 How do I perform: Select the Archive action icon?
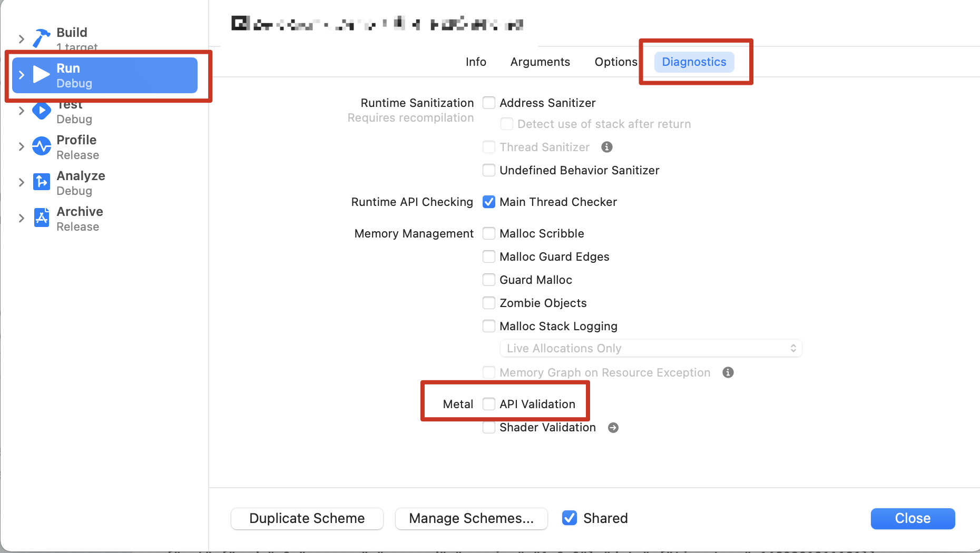[42, 218]
